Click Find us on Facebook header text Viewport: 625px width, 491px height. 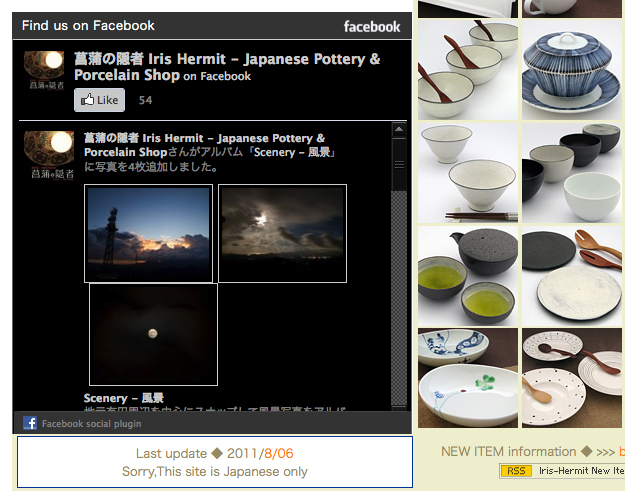(x=88, y=26)
